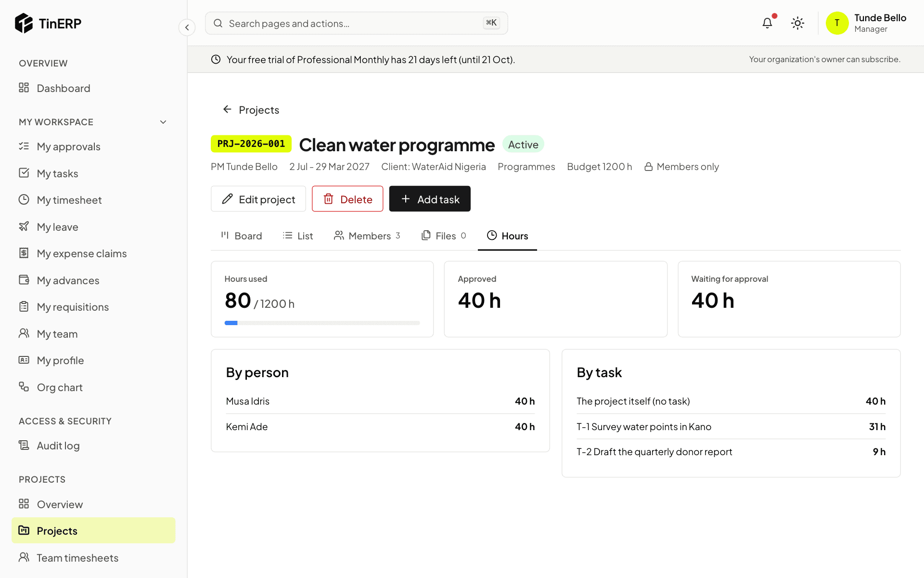Open My profile
The image size is (924, 578).
[93, 360]
